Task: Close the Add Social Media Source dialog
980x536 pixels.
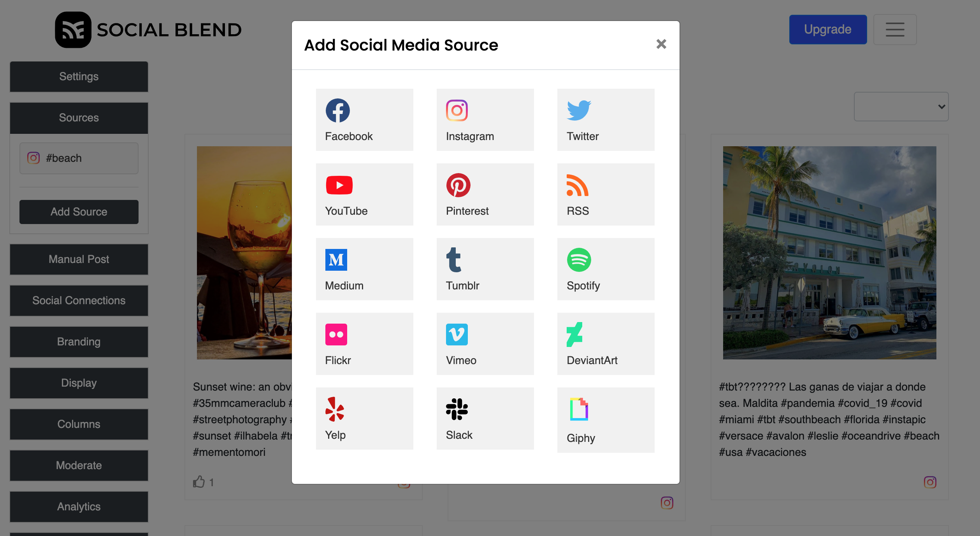Action: 661,44
